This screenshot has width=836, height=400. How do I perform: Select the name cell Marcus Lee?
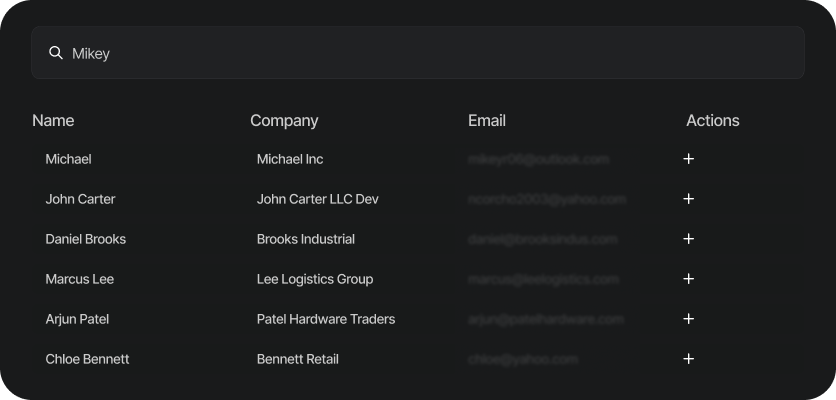(x=79, y=279)
